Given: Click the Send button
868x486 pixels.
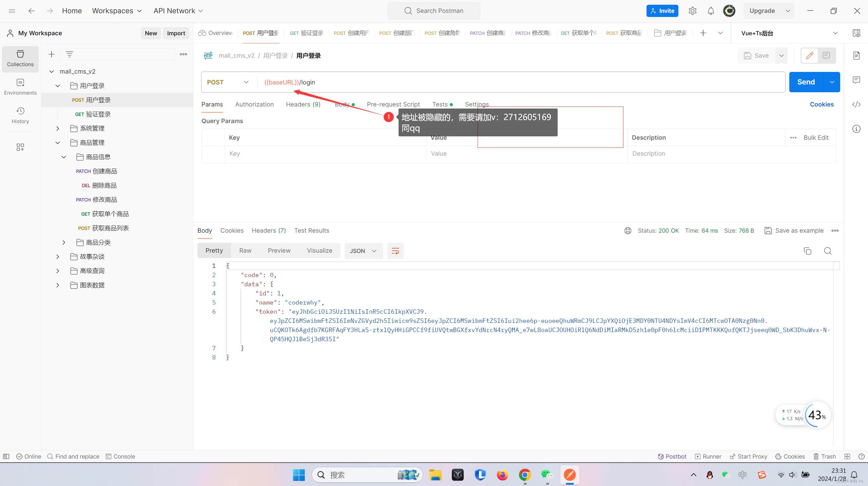Looking at the screenshot, I should point(806,82).
